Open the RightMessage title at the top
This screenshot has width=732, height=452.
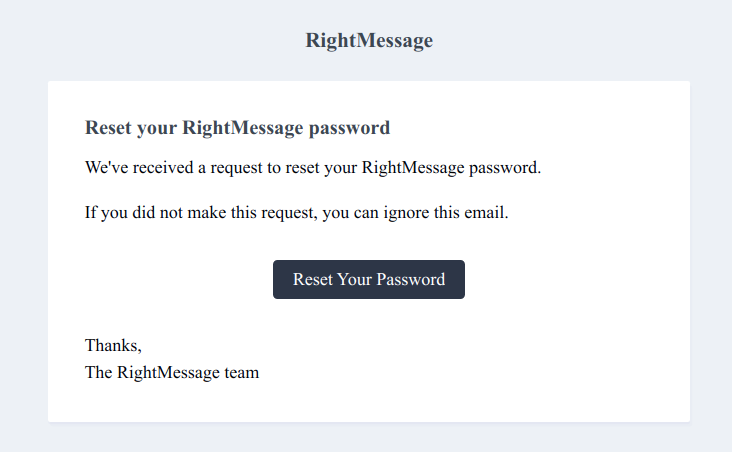(369, 41)
